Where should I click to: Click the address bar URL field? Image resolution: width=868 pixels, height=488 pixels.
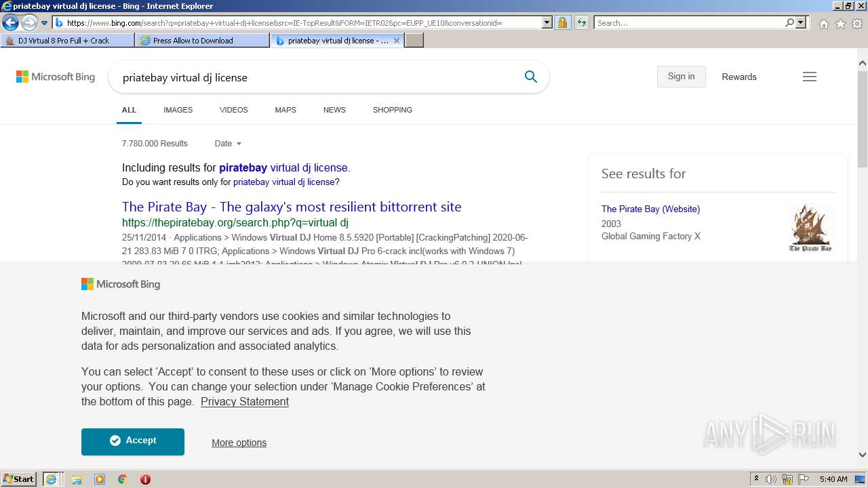297,22
